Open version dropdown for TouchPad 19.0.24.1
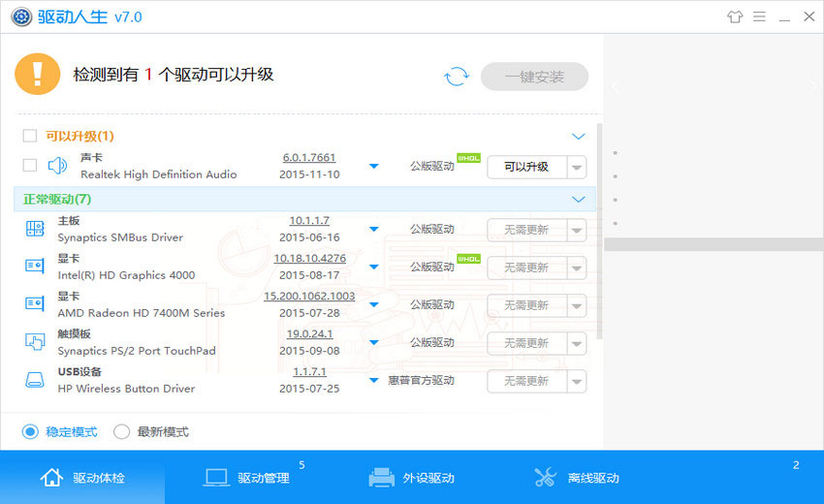824x504 pixels. 373,343
